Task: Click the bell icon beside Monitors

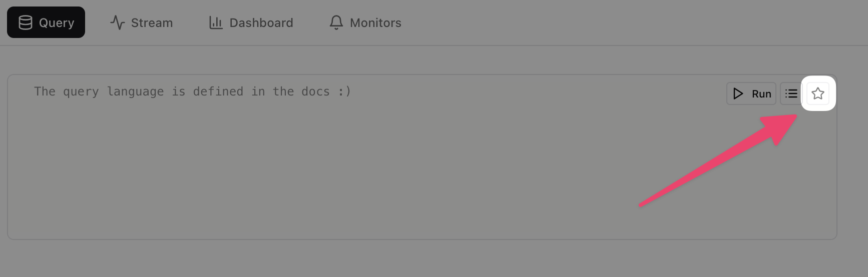Action: coord(336,22)
